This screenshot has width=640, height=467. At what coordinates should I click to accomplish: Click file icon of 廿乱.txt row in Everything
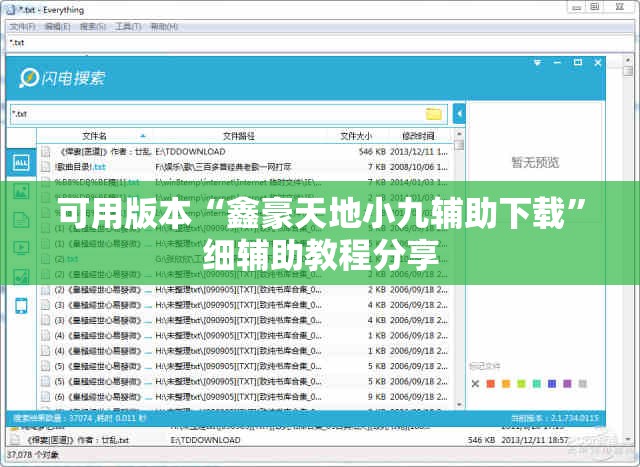click(x=15, y=440)
